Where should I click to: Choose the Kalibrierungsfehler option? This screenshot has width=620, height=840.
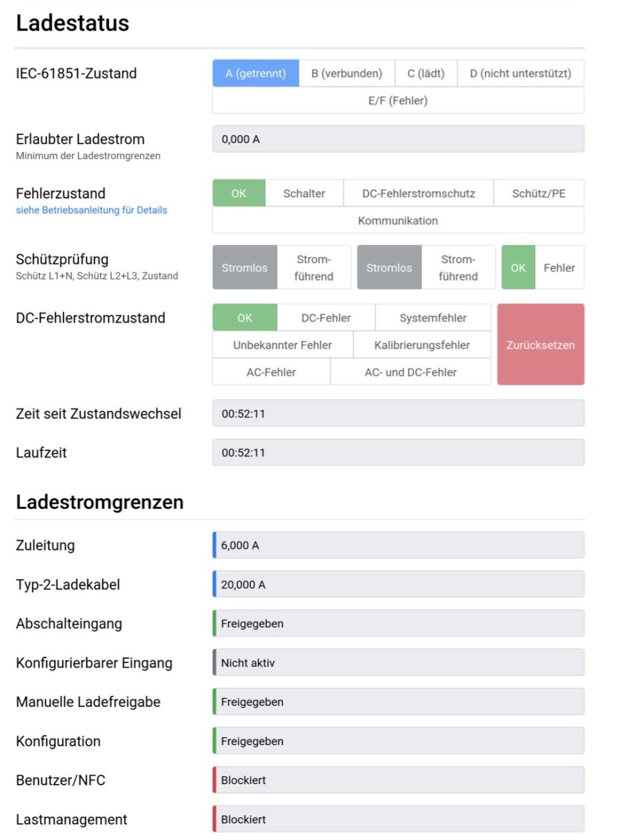click(x=422, y=345)
